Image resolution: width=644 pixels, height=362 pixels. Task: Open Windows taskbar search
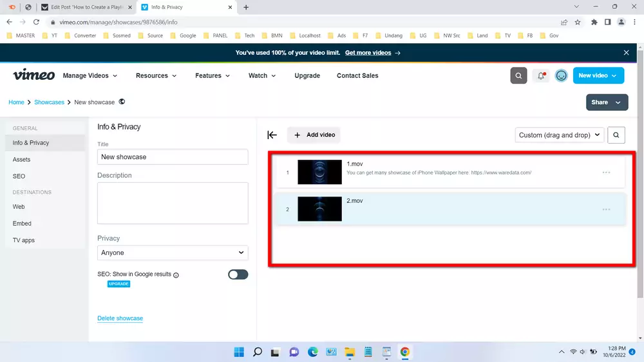258,352
